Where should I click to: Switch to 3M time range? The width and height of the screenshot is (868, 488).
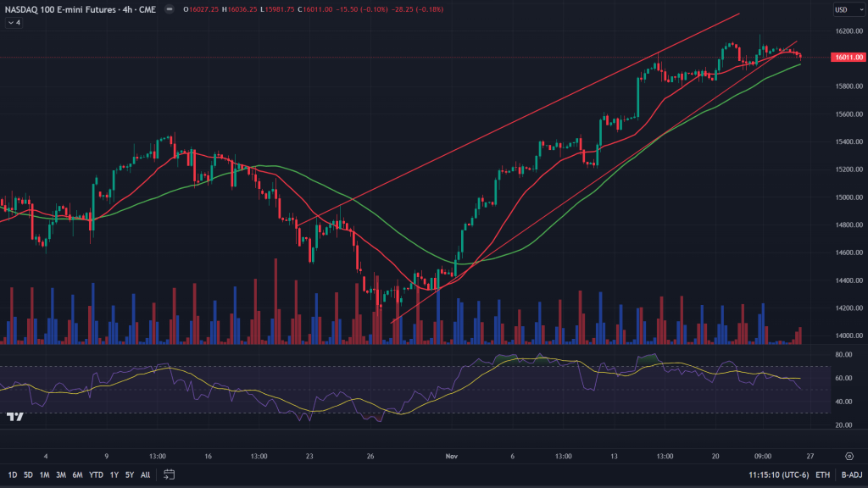[x=61, y=474]
